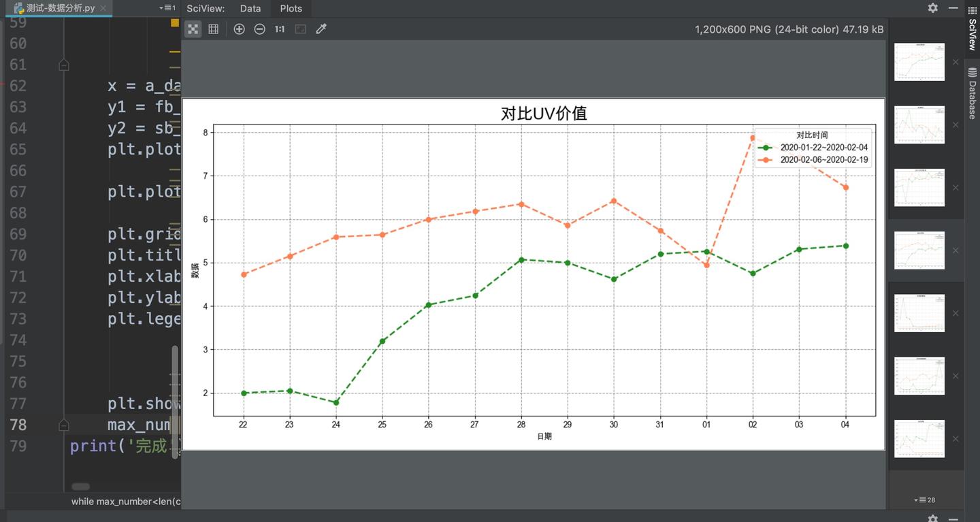Open the plots list dropdown showing 28 items
This screenshot has width=980, height=522.
(x=924, y=500)
